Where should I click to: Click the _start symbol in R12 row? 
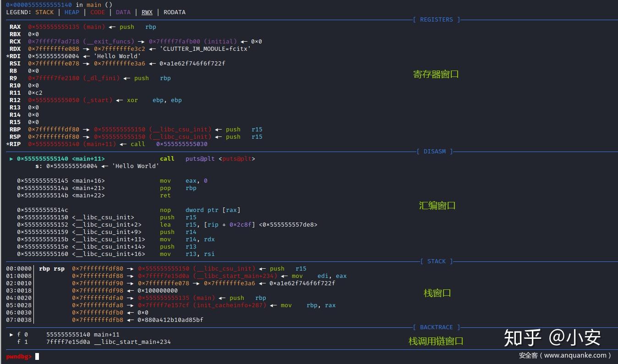[98, 100]
